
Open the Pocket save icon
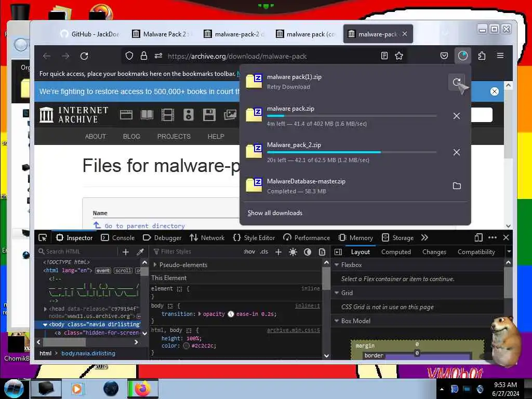pos(444,56)
